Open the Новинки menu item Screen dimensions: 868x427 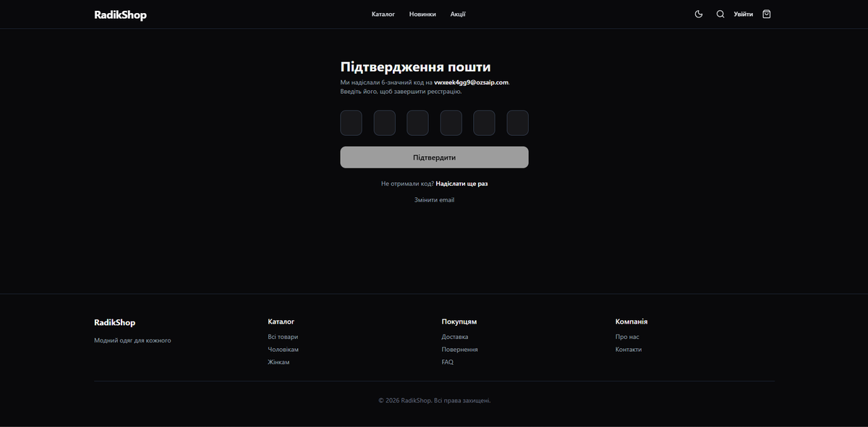tap(422, 14)
